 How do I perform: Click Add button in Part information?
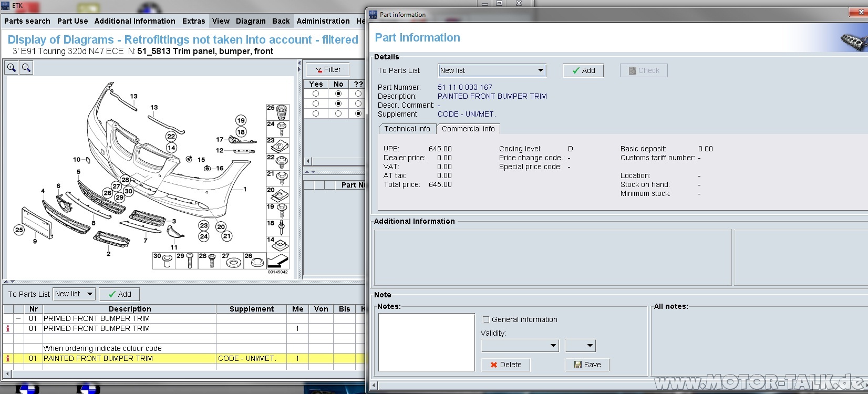click(583, 70)
